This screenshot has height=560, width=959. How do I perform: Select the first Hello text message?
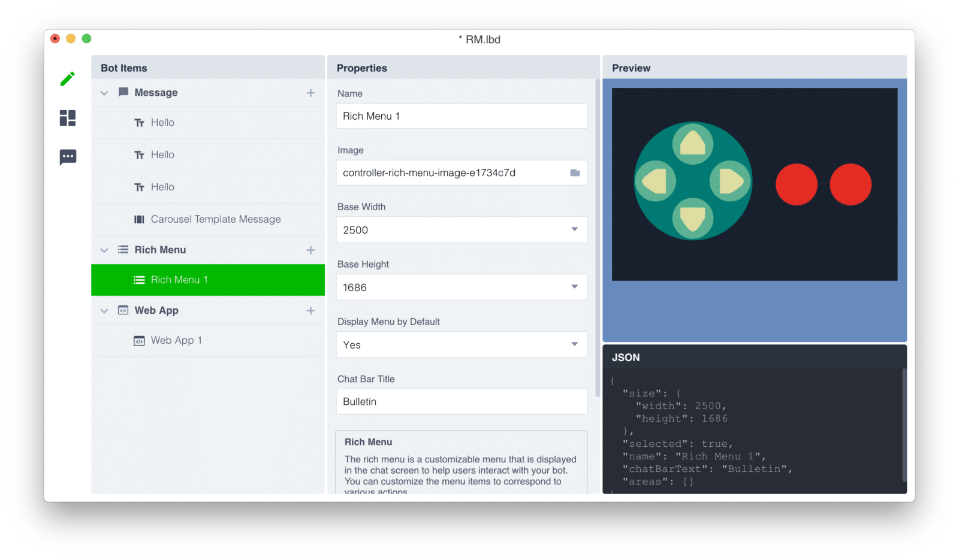pos(162,123)
